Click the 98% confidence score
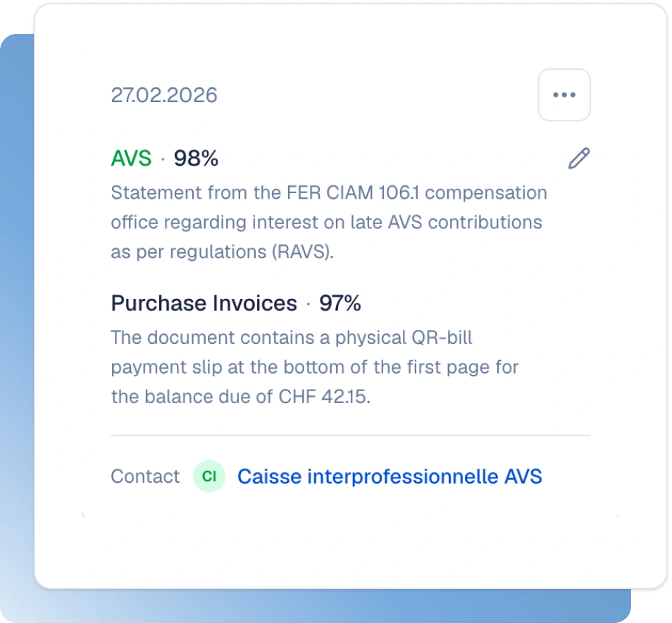 click(x=197, y=158)
